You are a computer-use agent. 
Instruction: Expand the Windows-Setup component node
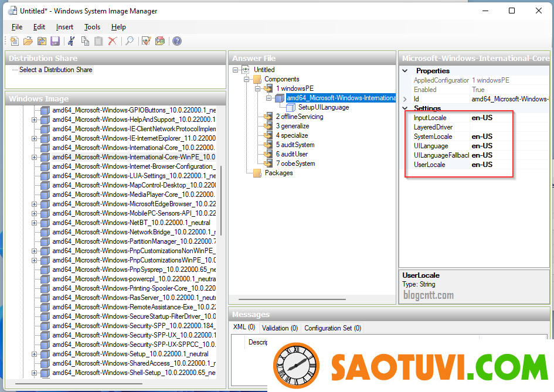point(34,354)
